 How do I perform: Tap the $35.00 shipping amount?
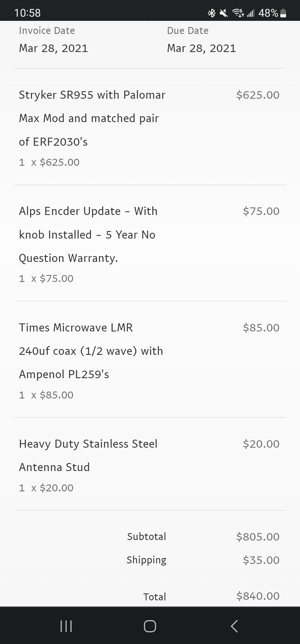point(261,560)
